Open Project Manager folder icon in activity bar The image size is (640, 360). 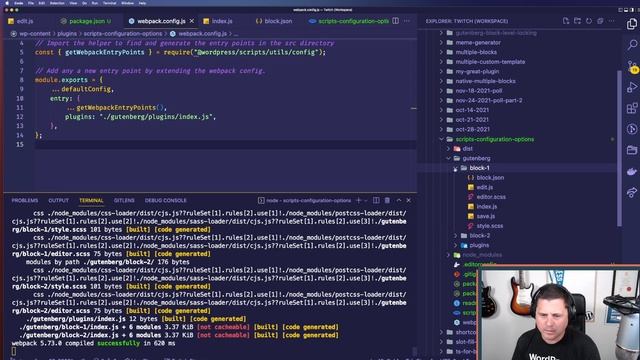632,150
